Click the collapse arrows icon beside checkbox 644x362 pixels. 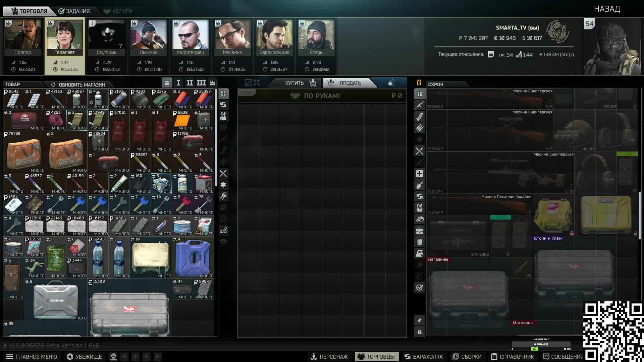pyautogui.click(x=257, y=82)
